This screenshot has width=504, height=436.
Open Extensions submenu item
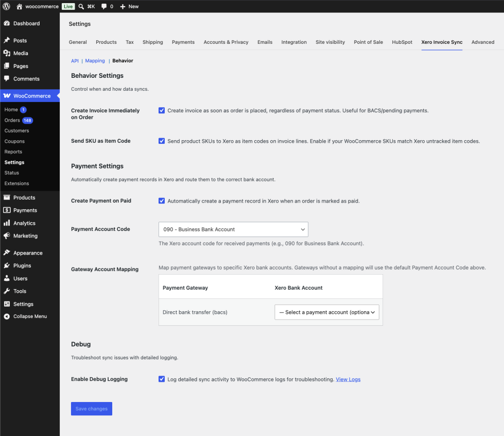[x=16, y=183]
